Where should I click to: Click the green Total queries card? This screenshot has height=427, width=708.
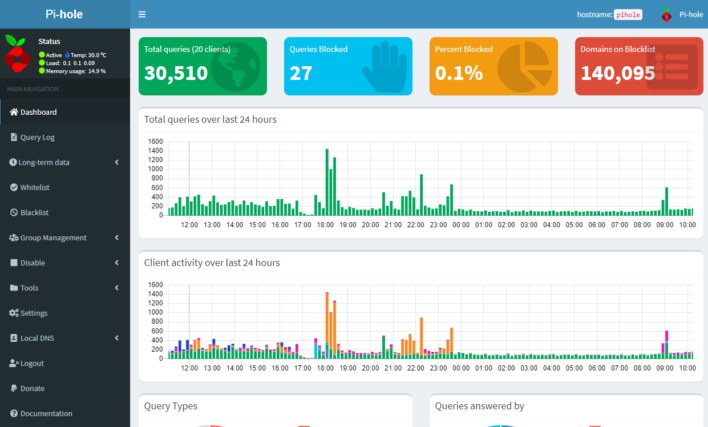pyautogui.click(x=203, y=66)
